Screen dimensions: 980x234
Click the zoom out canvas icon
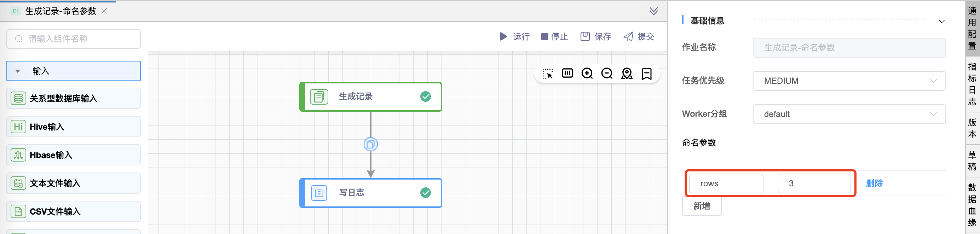point(607,73)
